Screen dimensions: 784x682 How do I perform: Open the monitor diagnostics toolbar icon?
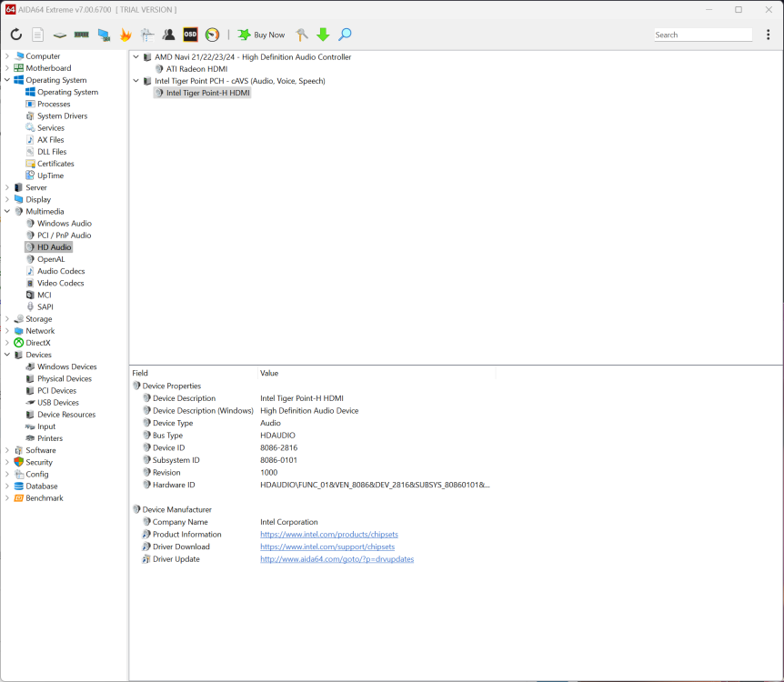(147, 35)
